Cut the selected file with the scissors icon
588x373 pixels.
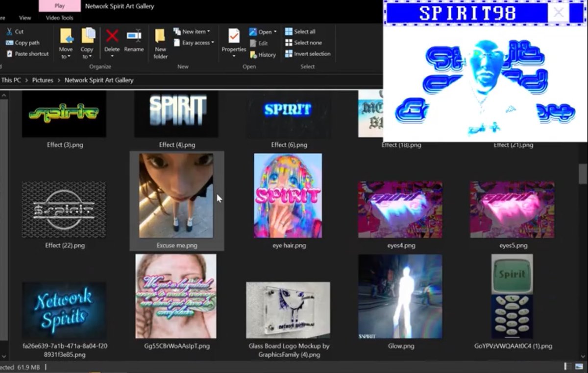click(9, 31)
